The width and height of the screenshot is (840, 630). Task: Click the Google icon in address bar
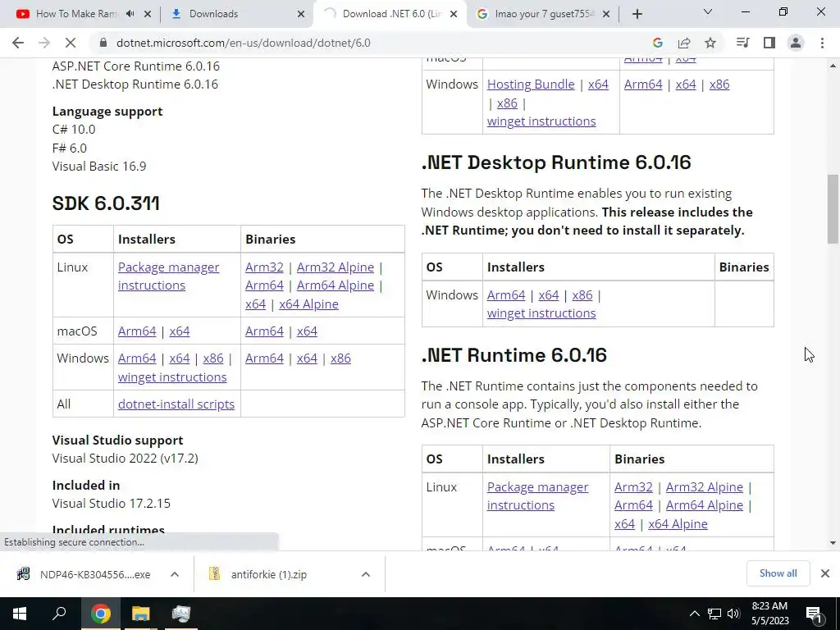(x=658, y=43)
